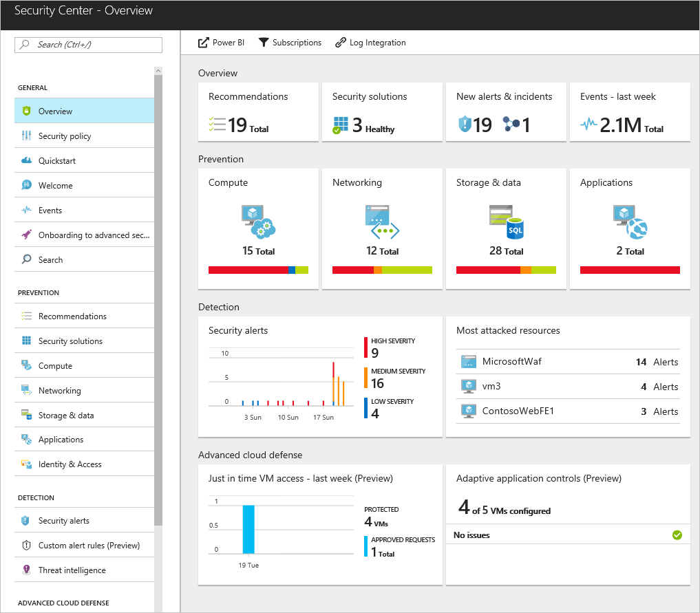This screenshot has width=700, height=613.
Task: Open Custom alert rules (Preview)
Action: 85,545
